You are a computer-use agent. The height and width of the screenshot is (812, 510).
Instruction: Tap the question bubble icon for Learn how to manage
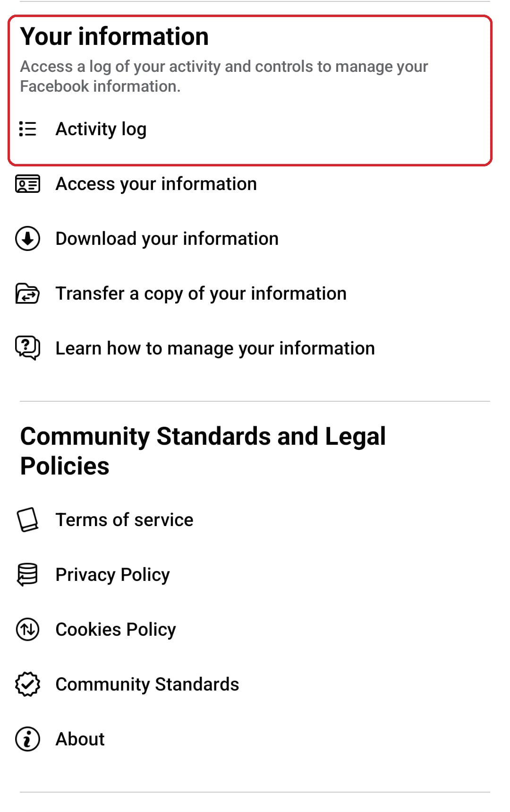[x=27, y=348]
